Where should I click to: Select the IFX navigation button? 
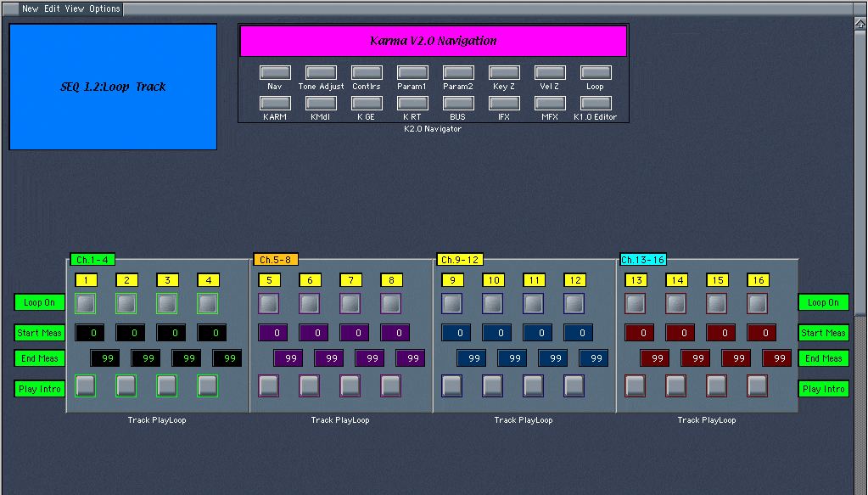point(504,103)
